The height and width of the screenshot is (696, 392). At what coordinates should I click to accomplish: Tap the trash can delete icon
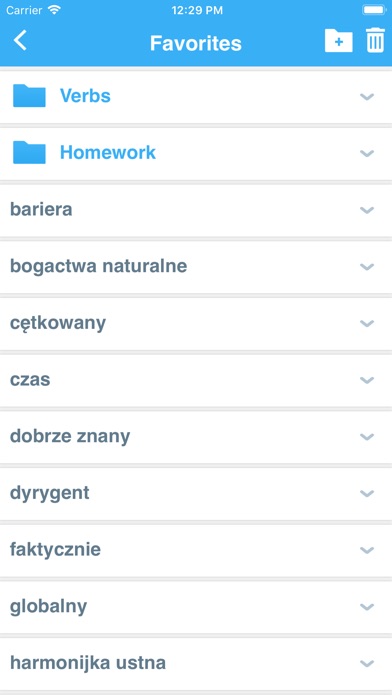click(375, 40)
